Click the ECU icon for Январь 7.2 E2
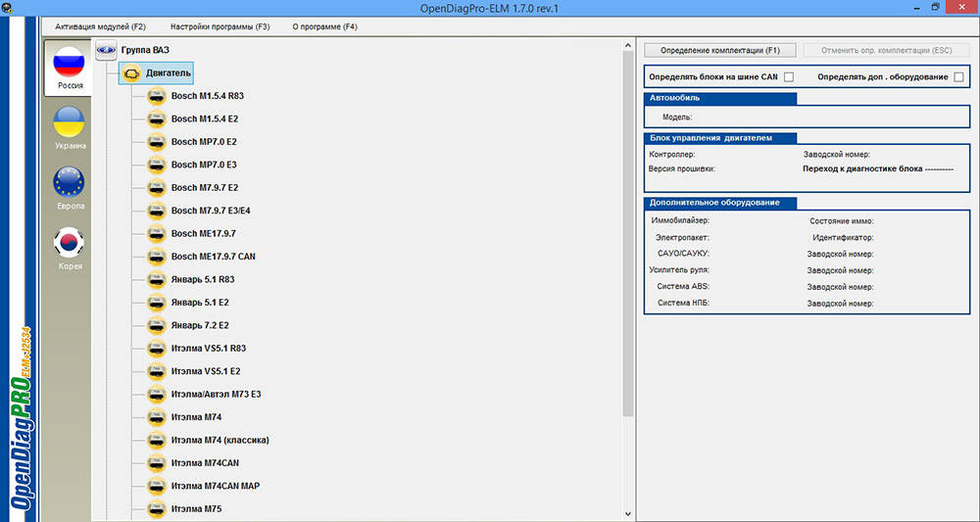This screenshot has height=522, width=980. pos(156,325)
